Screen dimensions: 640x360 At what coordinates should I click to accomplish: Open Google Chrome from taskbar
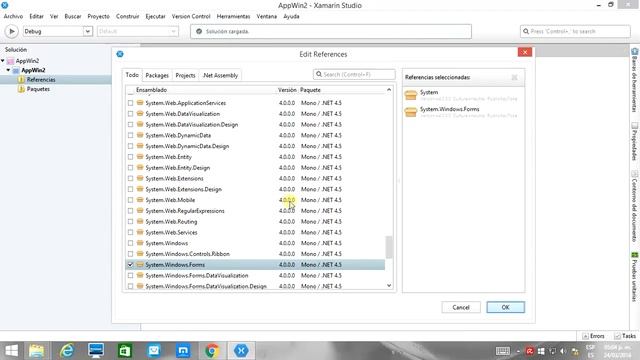pyautogui.click(x=211, y=351)
